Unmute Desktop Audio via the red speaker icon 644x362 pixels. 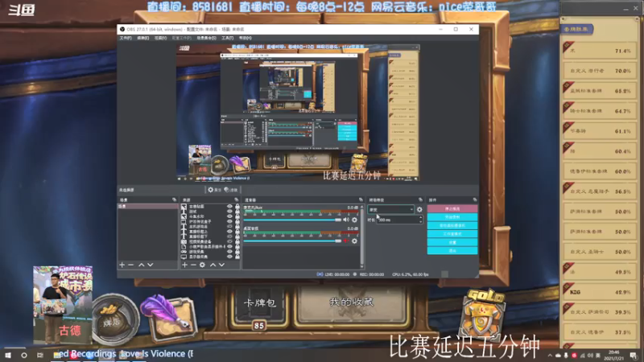[346, 241]
